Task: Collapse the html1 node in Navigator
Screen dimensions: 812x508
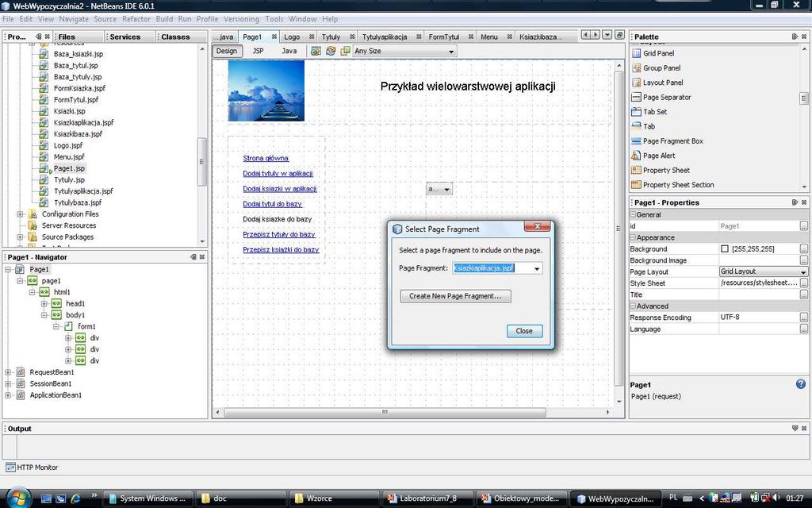Action: pos(32,292)
